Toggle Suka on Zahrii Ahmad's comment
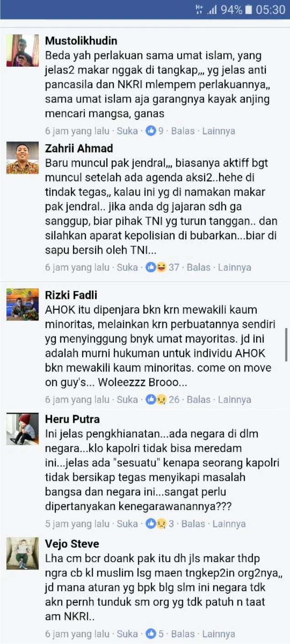 click(x=127, y=267)
